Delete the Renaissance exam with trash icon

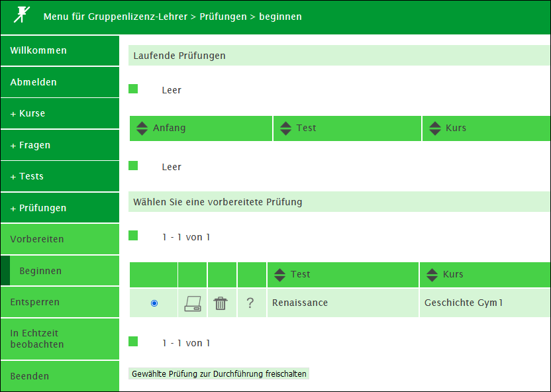221,303
